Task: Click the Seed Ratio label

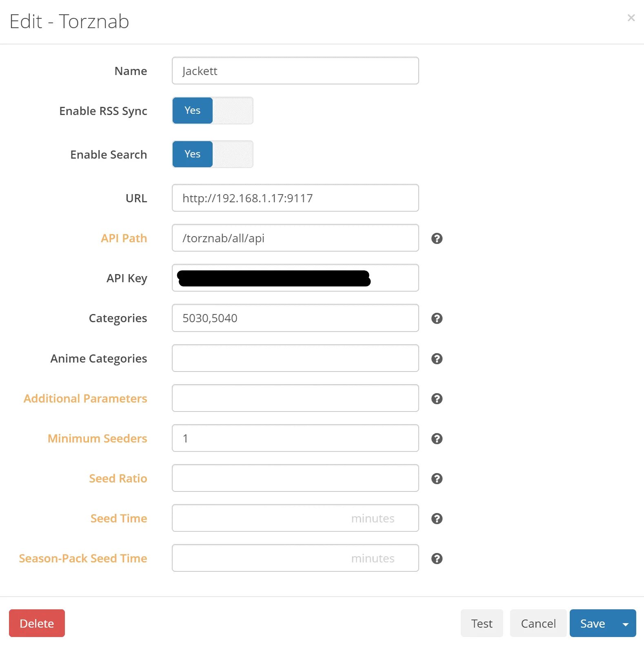Action: [x=118, y=478]
